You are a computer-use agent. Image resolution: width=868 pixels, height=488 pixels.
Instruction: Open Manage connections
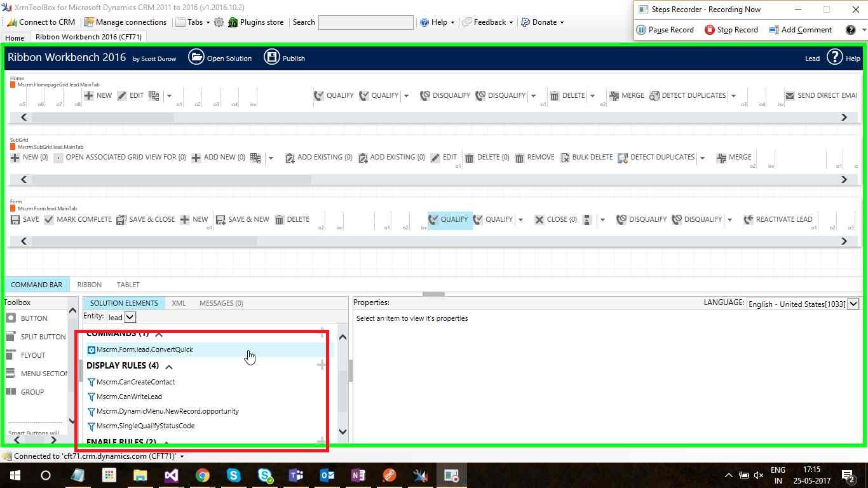pyautogui.click(x=125, y=22)
